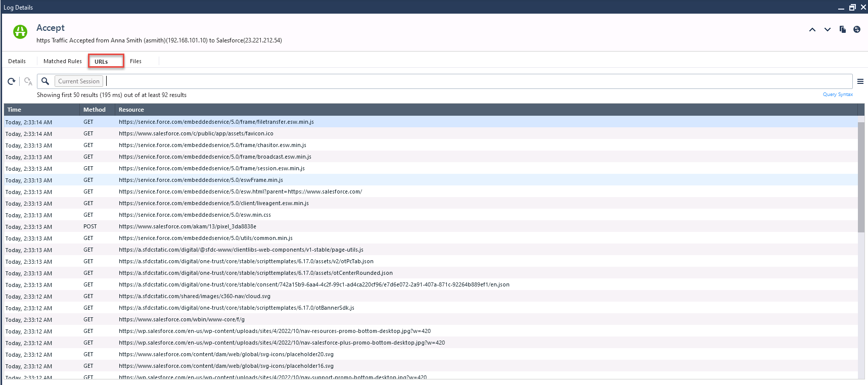Screen dimensions: 868x385
Task: Select the otCenterRounded.json row
Action: 431,273
